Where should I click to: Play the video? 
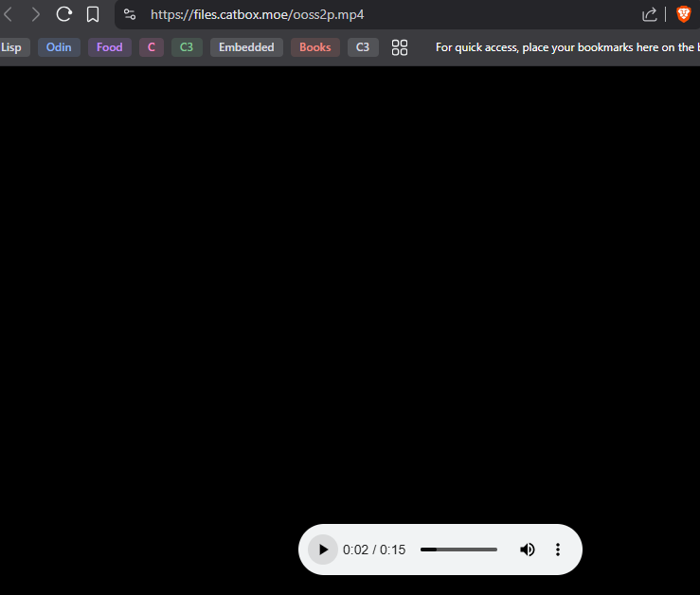pos(323,550)
